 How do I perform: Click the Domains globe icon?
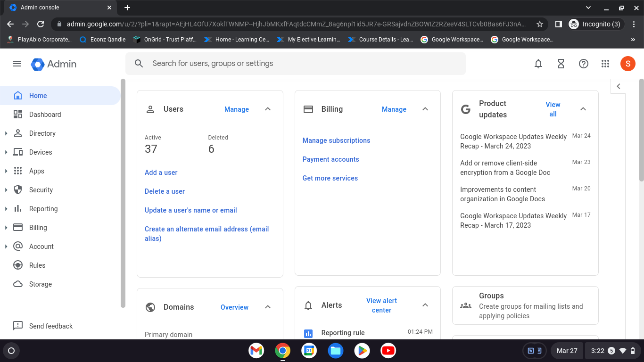150,307
